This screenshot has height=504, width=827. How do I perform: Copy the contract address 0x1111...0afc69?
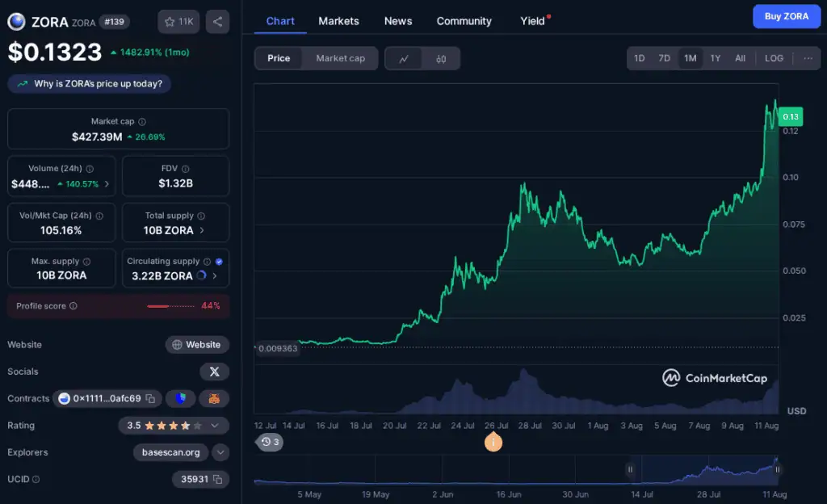(x=150, y=398)
